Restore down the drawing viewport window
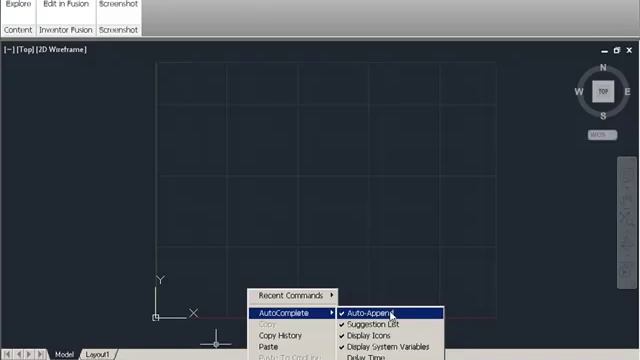The height and width of the screenshot is (360, 640). tap(617, 50)
